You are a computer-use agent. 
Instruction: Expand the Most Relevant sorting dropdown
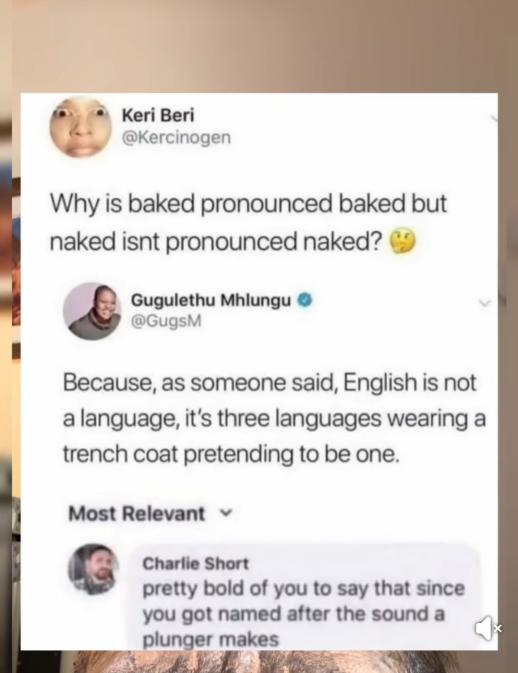(227, 512)
